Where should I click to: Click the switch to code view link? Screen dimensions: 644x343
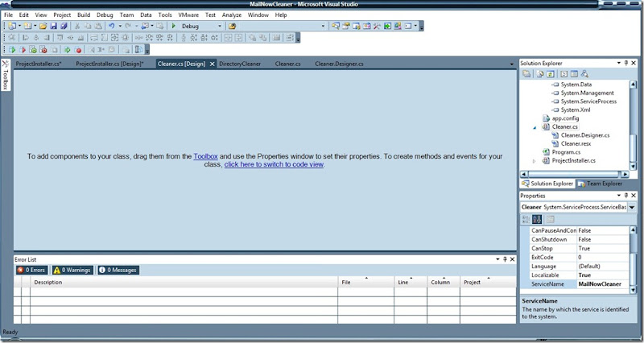click(274, 164)
